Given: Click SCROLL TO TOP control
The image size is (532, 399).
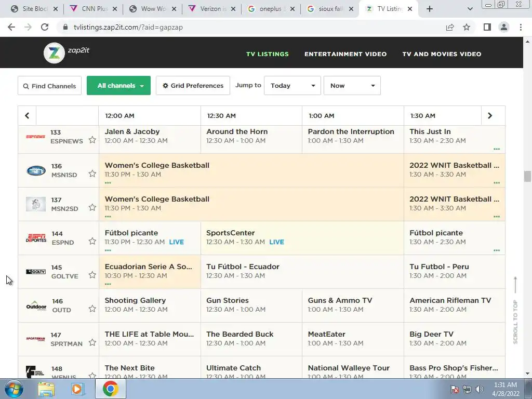Looking at the screenshot, I should tap(515, 310).
